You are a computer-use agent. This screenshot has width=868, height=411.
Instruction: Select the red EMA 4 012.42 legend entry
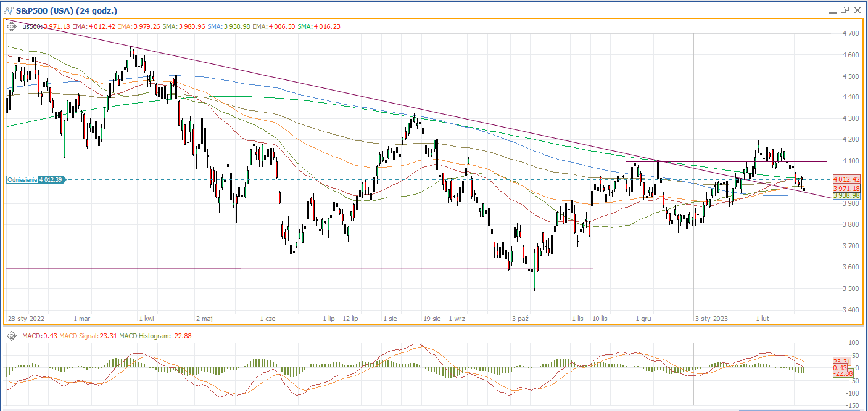pyautogui.click(x=93, y=26)
